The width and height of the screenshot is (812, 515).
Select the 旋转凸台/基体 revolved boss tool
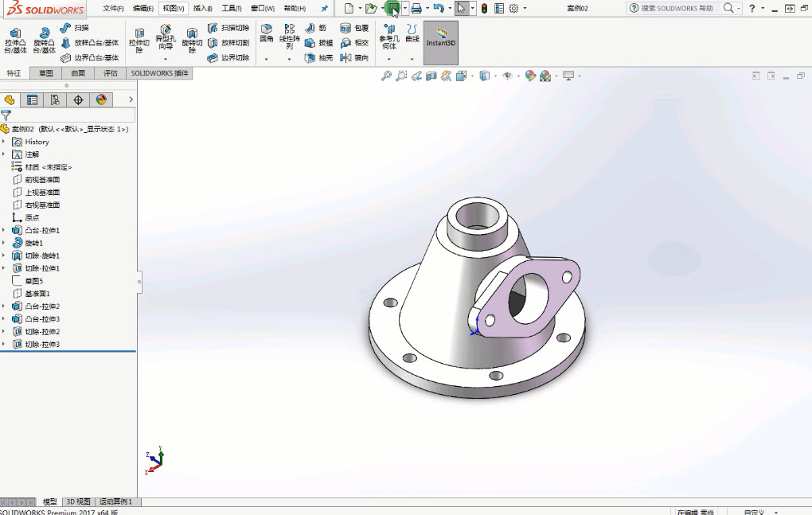click(45, 41)
